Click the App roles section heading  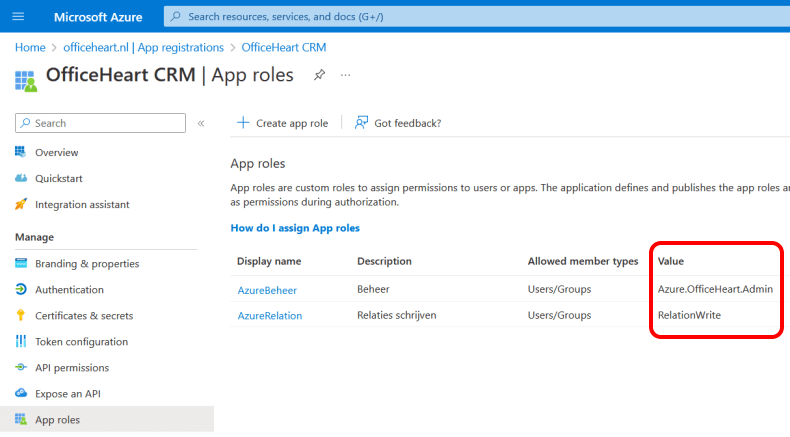point(257,163)
